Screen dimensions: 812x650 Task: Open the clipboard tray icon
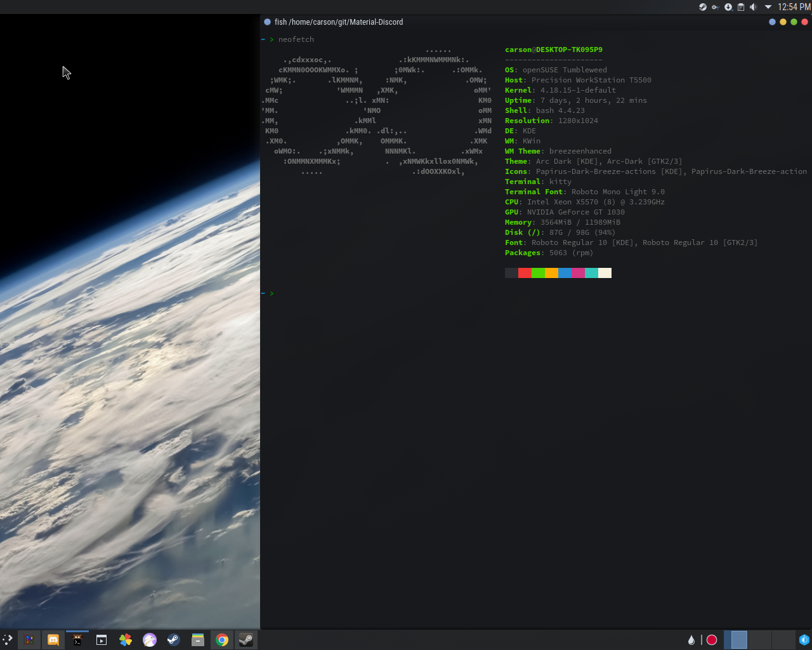pyautogui.click(x=740, y=7)
